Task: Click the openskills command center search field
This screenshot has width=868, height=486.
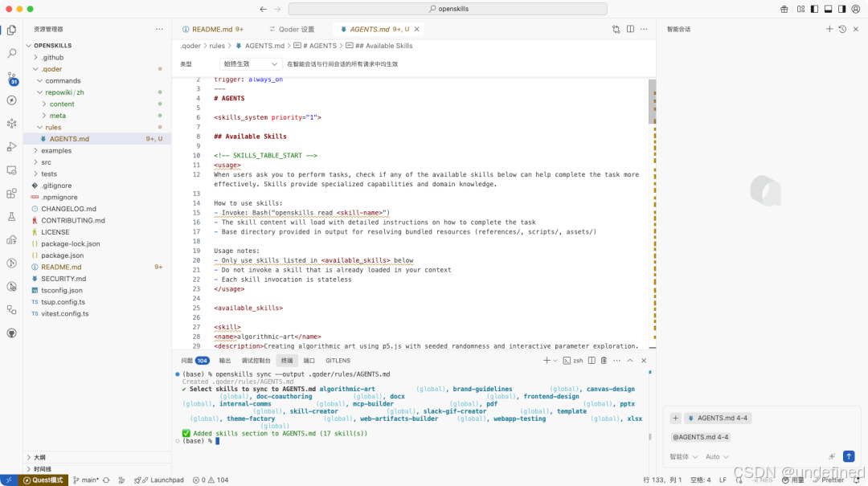Action: [448, 9]
